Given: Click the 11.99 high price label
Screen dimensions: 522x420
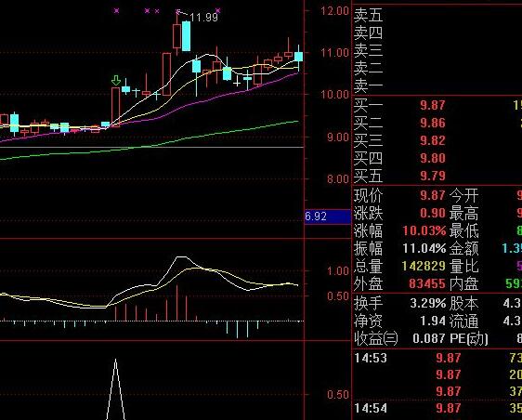Looking at the screenshot, I should tap(203, 18).
